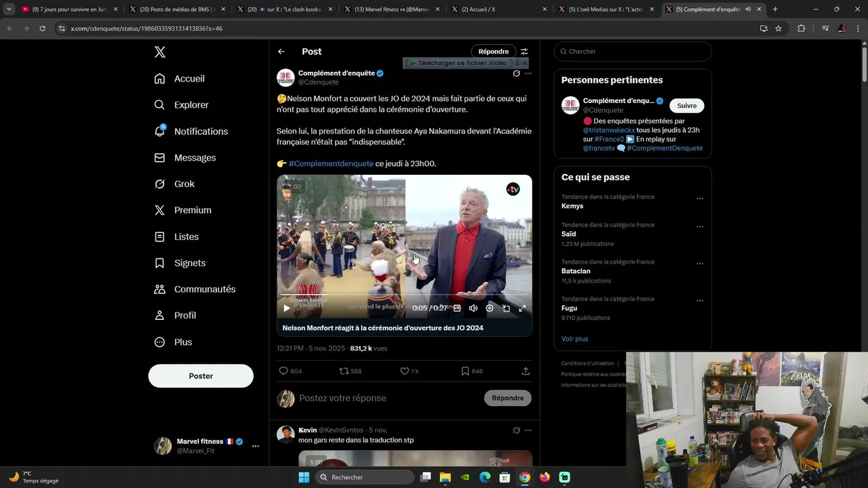Click Voir plus under trends
Image resolution: width=868 pixels, height=488 pixels.
(x=574, y=339)
